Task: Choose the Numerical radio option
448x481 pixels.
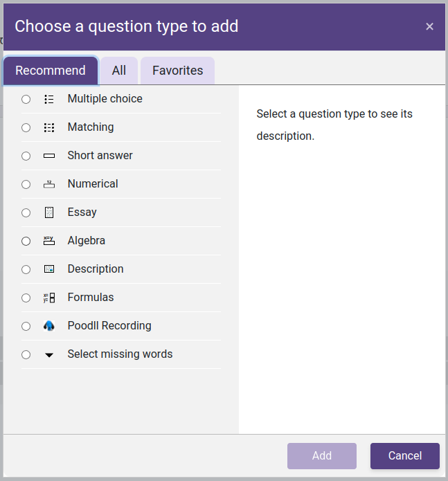Action: 26,184
